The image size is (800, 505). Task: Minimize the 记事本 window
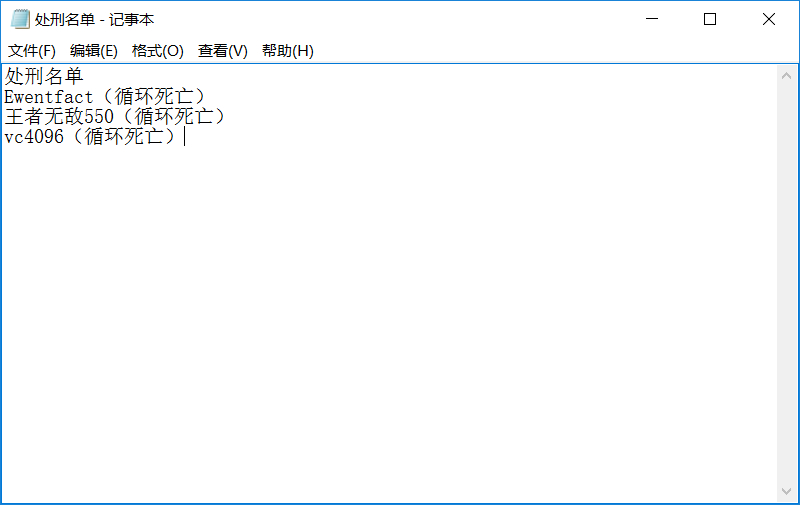(x=652, y=19)
